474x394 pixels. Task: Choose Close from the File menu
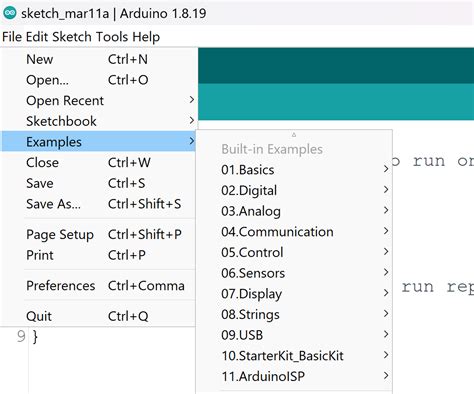tap(98, 163)
